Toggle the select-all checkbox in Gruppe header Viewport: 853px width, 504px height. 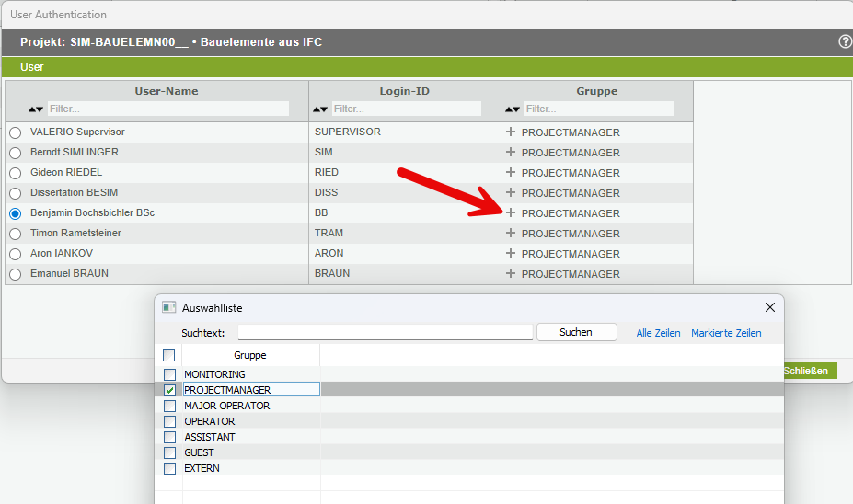(169, 355)
